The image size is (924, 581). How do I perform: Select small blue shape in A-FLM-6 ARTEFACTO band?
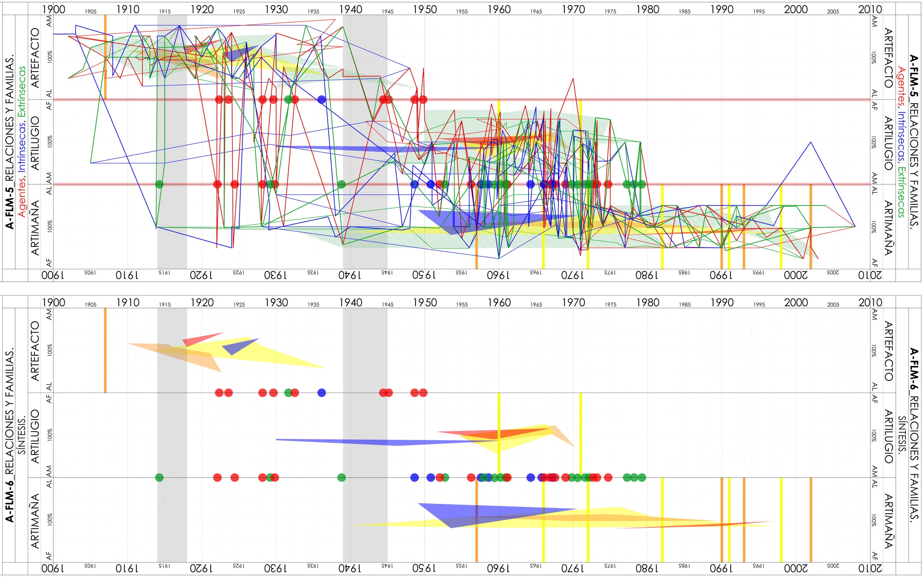coord(239,346)
